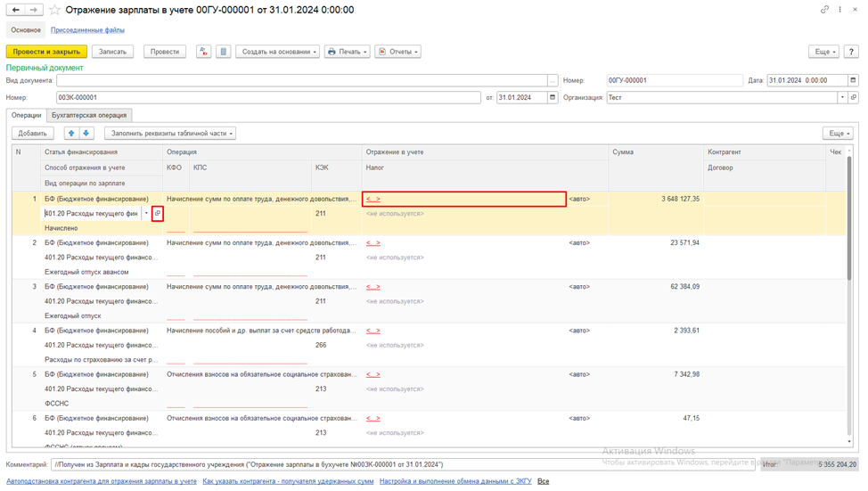The image size is (868, 491).
Task: Click the Все link at bottom
Action: tap(543, 481)
